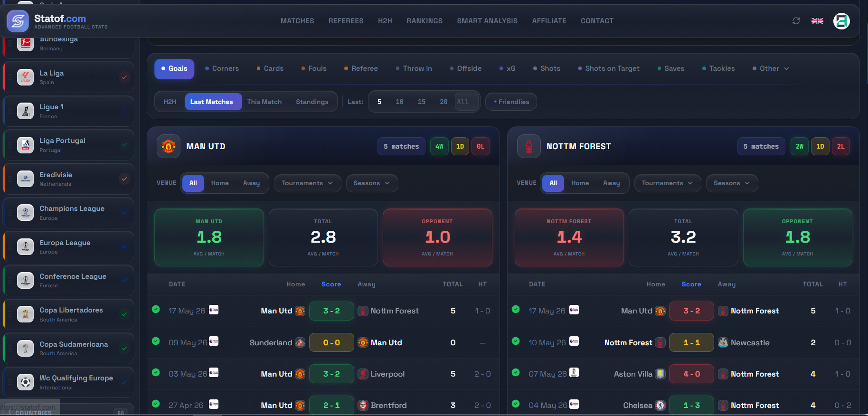This screenshot has width=868, height=416.
Task: Switch to the Shots on Target tab
Action: click(x=608, y=68)
